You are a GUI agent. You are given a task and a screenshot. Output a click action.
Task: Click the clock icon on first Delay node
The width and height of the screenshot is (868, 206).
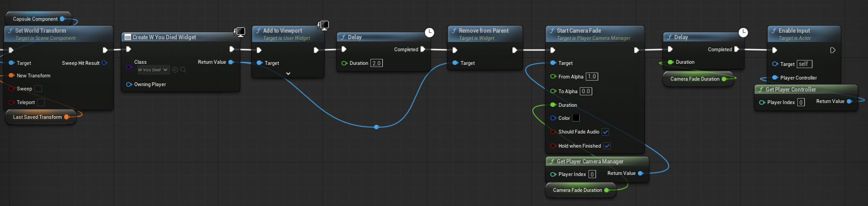coord(429,32)
